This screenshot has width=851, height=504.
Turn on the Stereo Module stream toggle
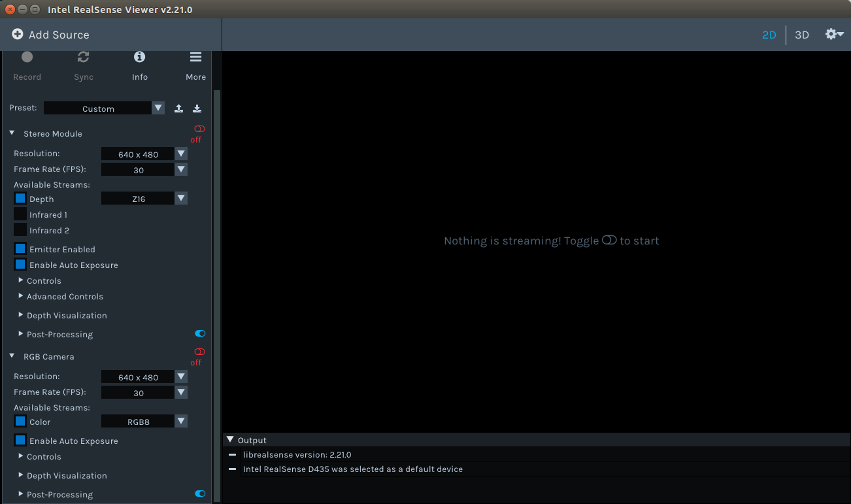point(199,129)
